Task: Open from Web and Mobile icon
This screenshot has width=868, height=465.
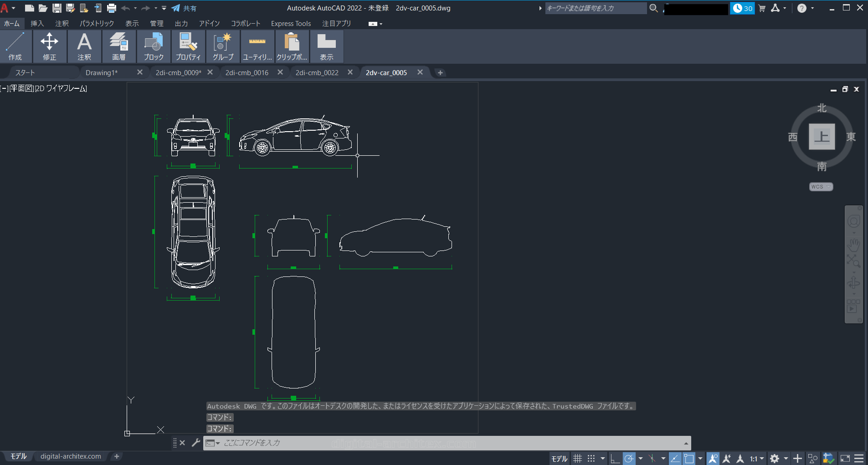Action: [84, 8]
